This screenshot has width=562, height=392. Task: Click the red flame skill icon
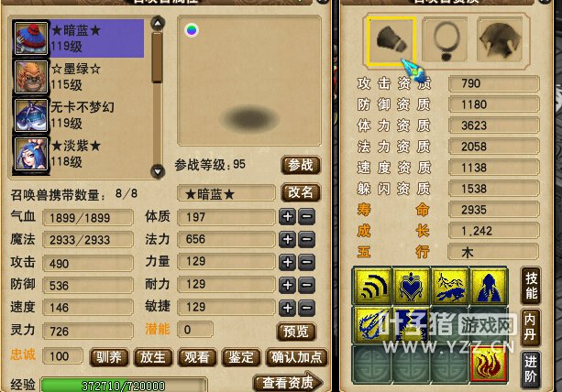pos(488,364)
